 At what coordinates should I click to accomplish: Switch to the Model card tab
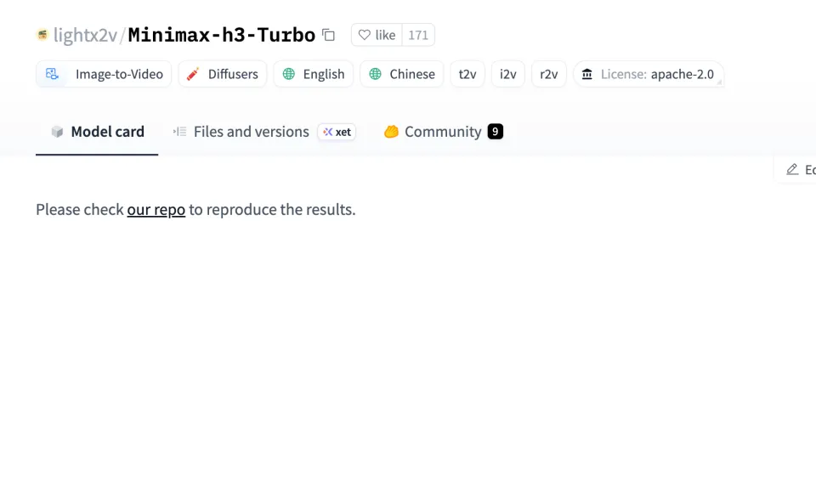point(97,132)
